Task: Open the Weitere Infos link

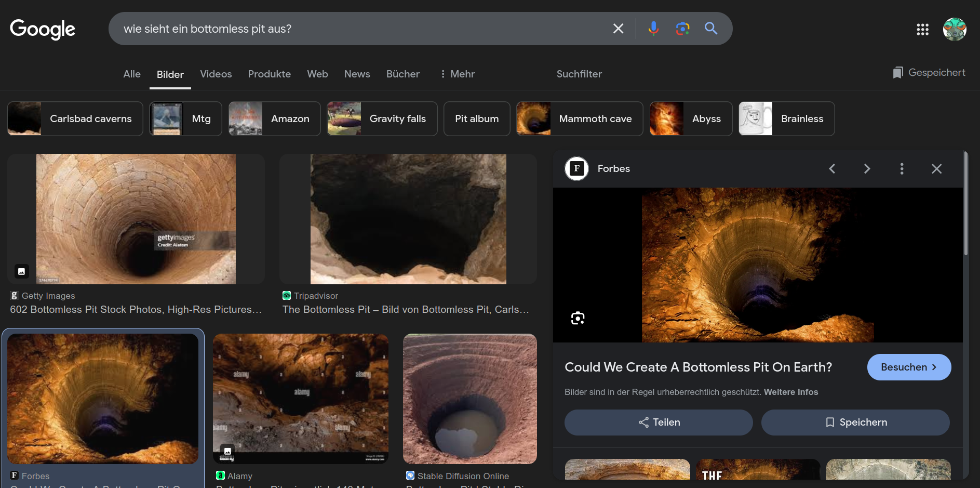Action: pyautogui.click(x=790, y=392)
